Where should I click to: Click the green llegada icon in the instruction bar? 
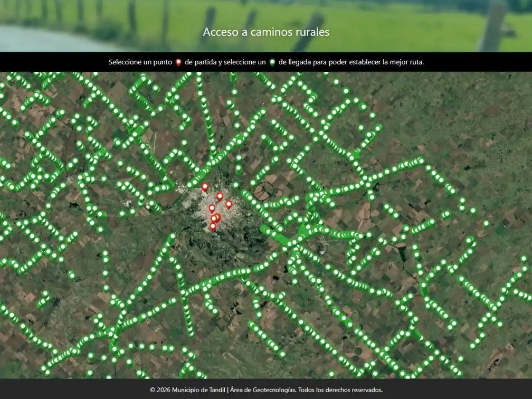[273, 62]
